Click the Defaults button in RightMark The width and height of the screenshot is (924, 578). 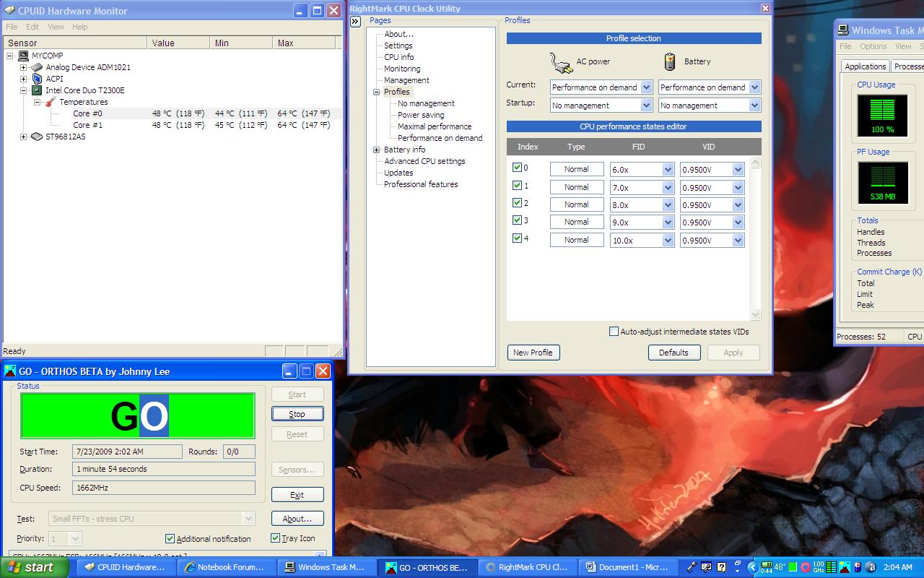click(x=673, y=353)
